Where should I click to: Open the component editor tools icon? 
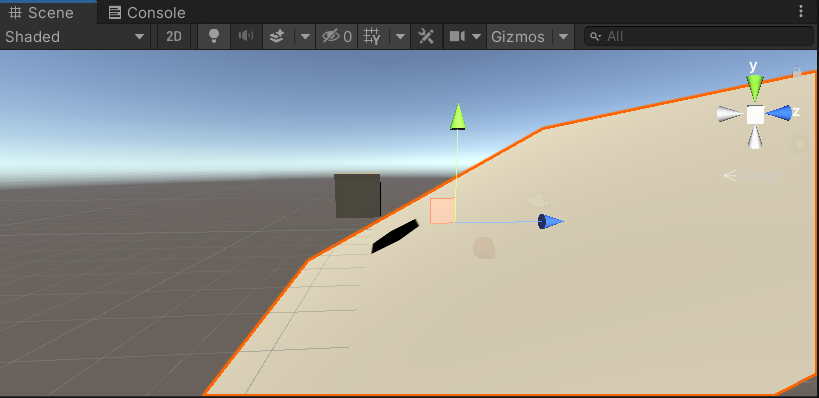pos(426,37)
